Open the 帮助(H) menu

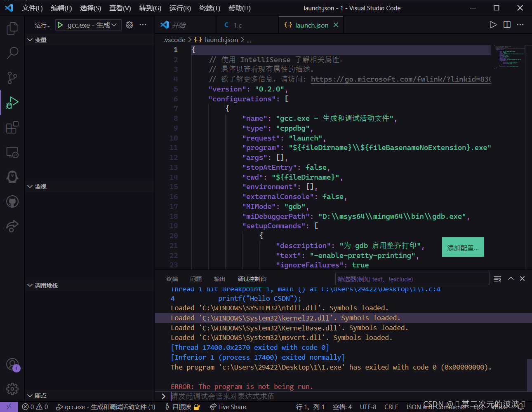[240, 8]
